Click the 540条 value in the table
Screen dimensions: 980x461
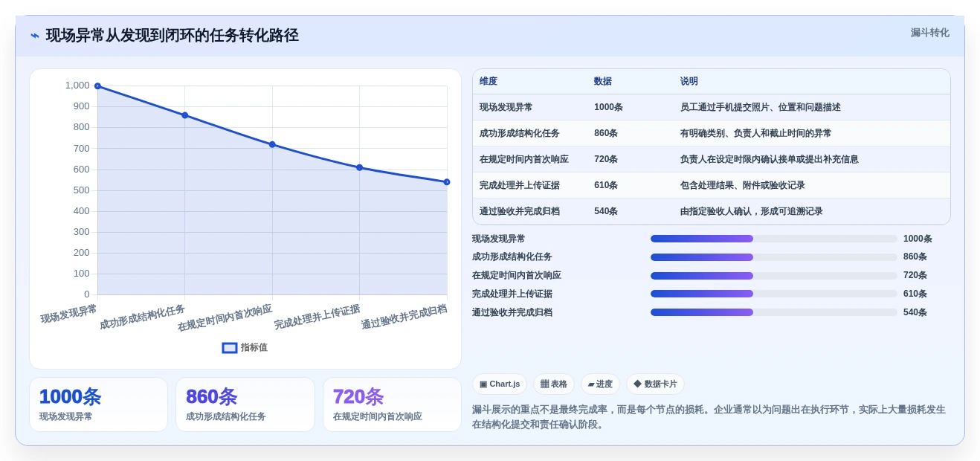[x=606, y=211]
